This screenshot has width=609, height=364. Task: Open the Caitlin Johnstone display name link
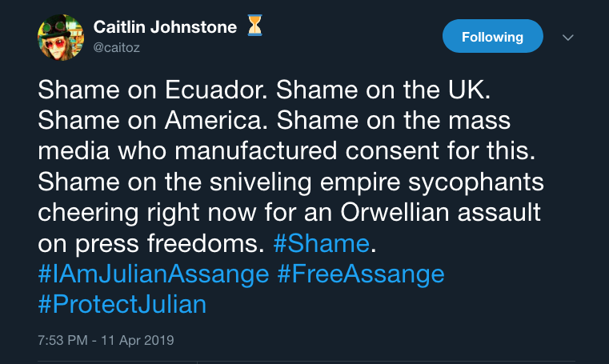(x=165, y=27)
